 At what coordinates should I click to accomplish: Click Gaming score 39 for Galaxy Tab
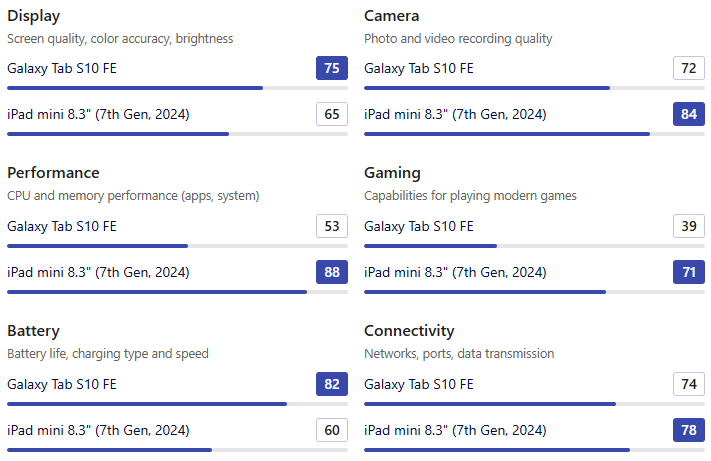[689, 226]
